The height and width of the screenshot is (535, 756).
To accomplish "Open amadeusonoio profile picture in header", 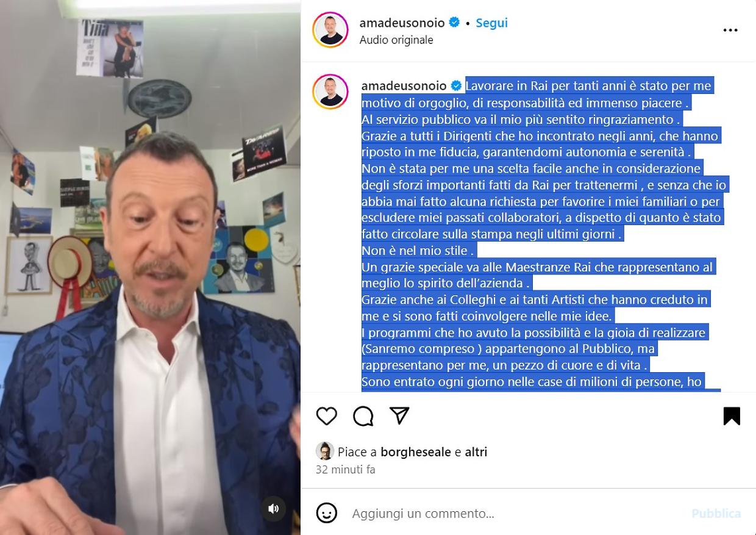I will [330, 30].
